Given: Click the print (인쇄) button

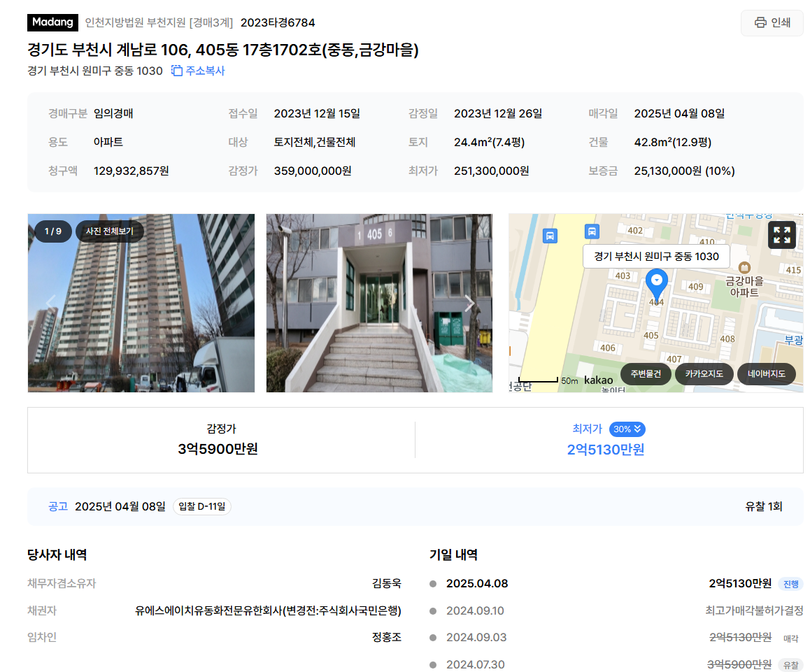Looking at the screenshot, I should [772, 23].
